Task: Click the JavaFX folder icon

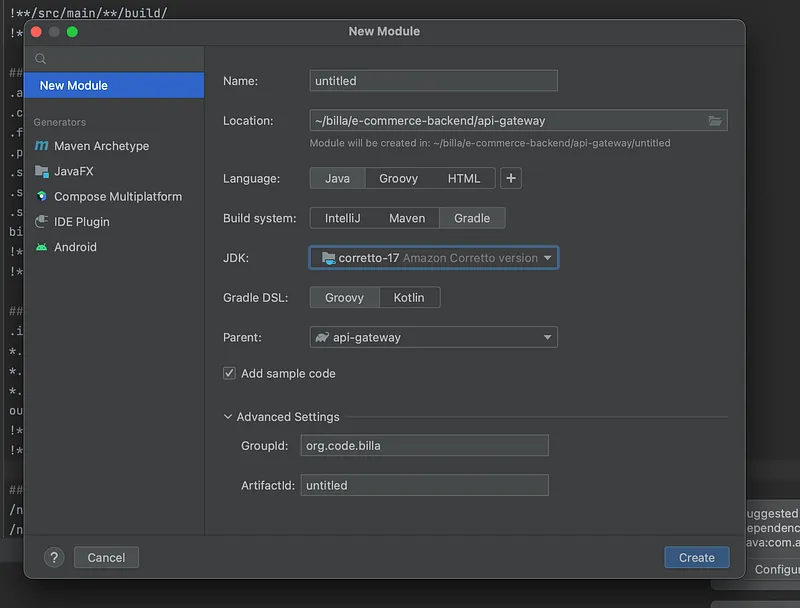Action: tap(41, 171)
